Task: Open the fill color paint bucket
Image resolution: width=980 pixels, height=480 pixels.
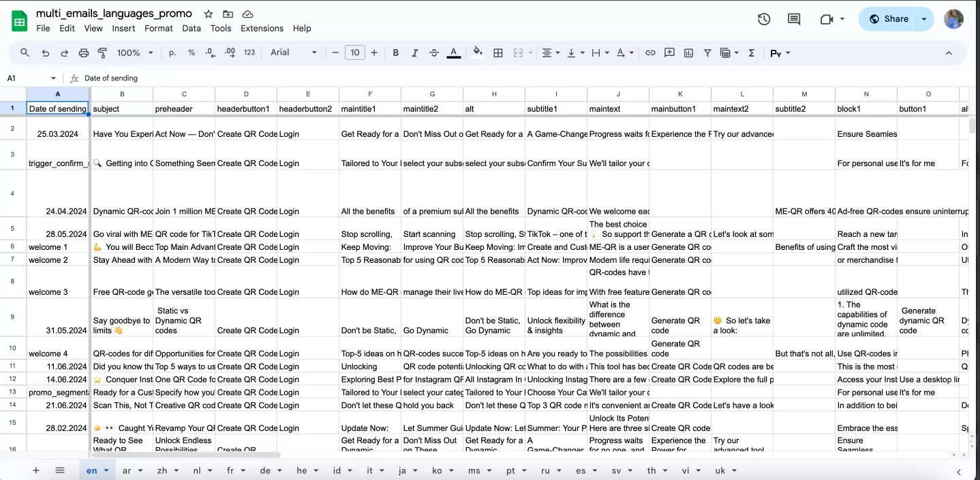Action: (x=477, y=52)
